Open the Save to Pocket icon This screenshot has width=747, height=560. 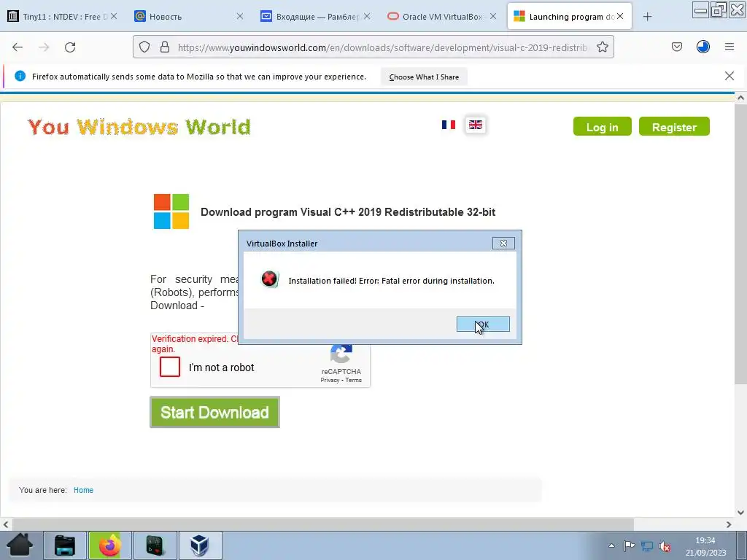[677, 47]
